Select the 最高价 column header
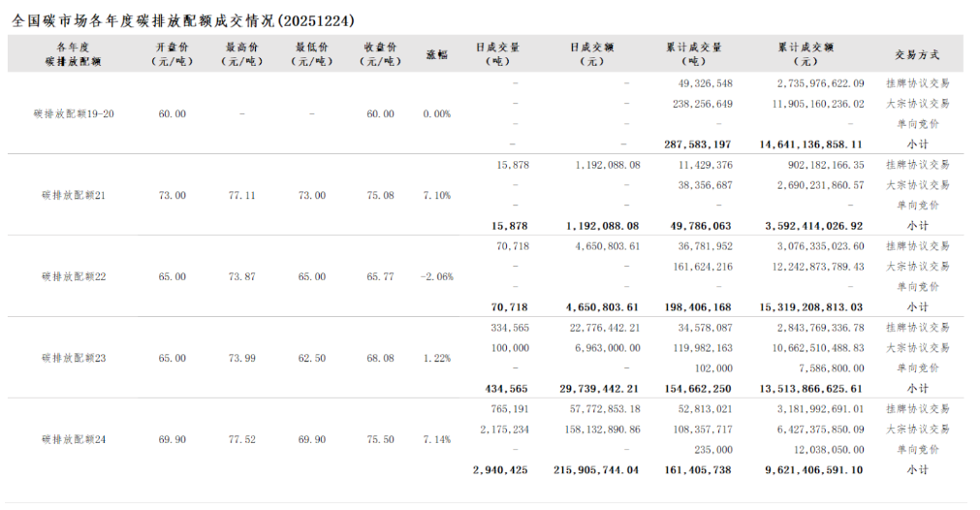This screenshot has height=510, width=980. coord(241,53)
